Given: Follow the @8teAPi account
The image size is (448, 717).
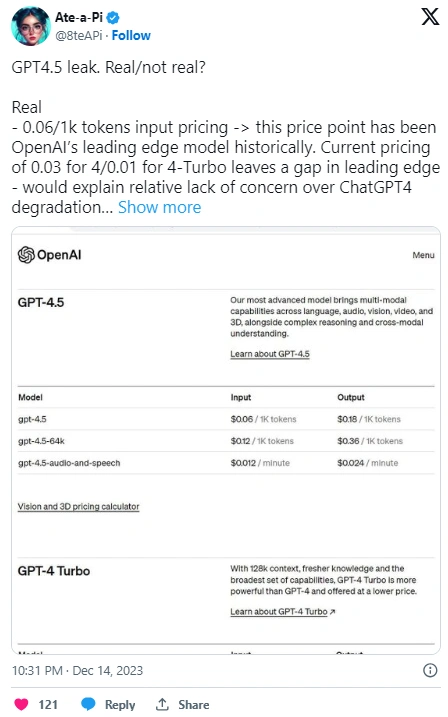Looking at the screenshot, I should click(x=131, y=35).
